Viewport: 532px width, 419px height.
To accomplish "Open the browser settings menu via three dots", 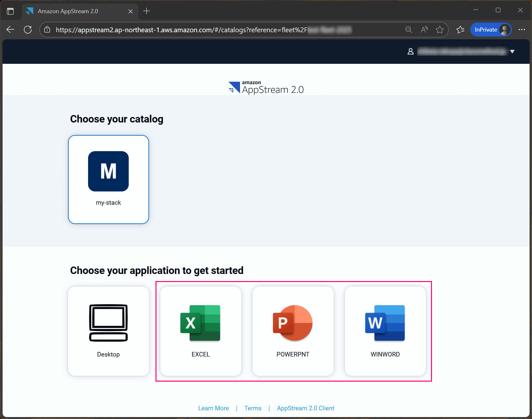I will coord(522,30).
